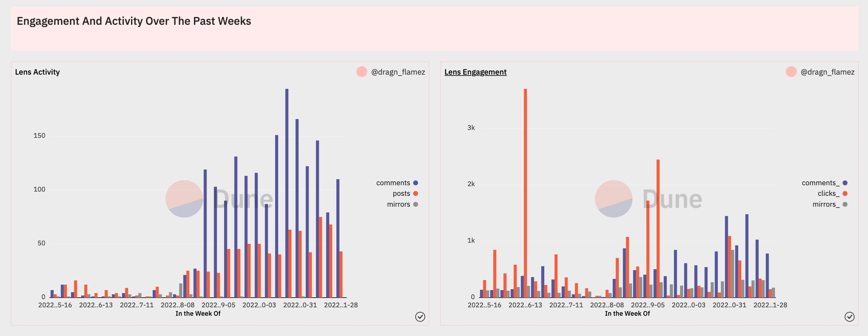
Task: Click the 2022..1-28 label under Lens Engagement
Action: [770, 305]
